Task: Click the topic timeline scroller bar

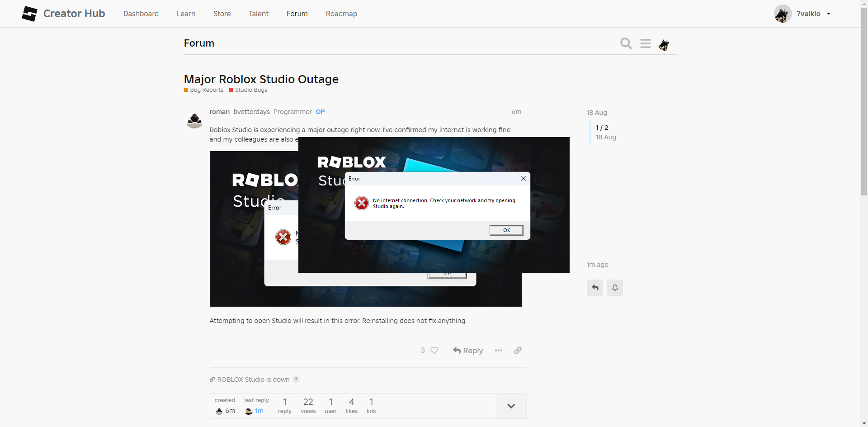Action: [x=590, y=132]
